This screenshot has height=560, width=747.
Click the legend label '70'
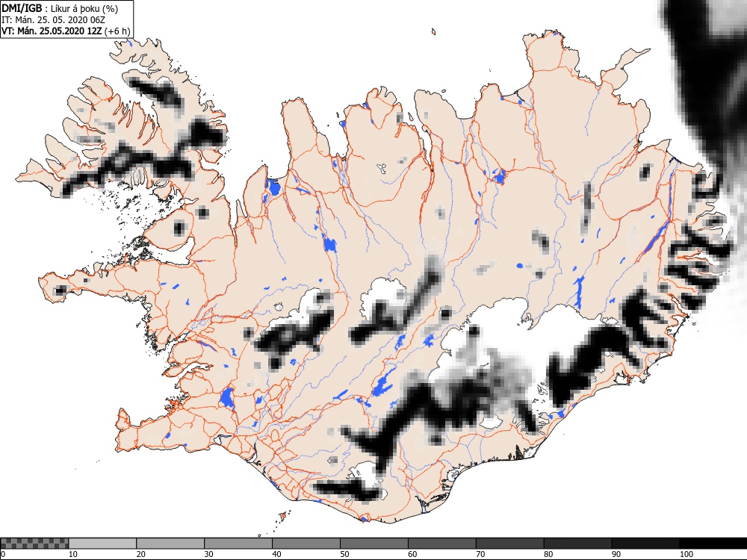(x=480, y=554)
